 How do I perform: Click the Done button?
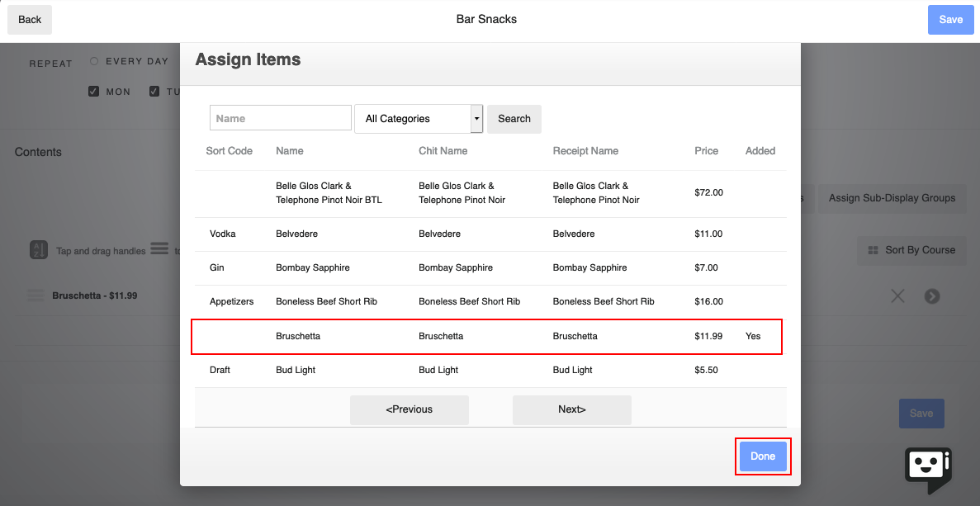coord(762,456)
